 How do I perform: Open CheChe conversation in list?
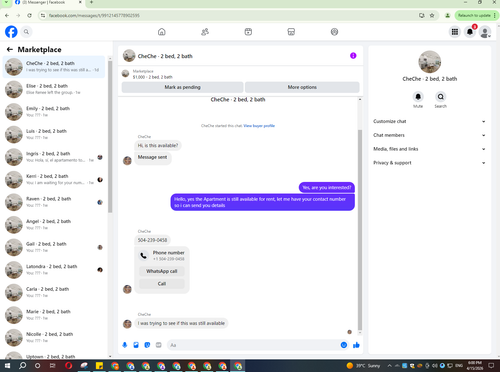[54, 67]
